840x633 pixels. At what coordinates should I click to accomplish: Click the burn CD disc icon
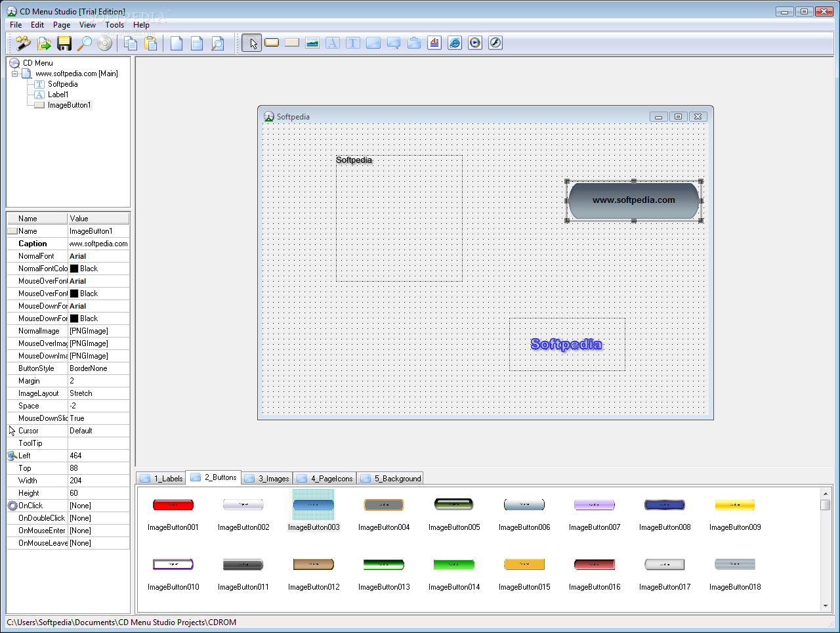tap(105, 43)
